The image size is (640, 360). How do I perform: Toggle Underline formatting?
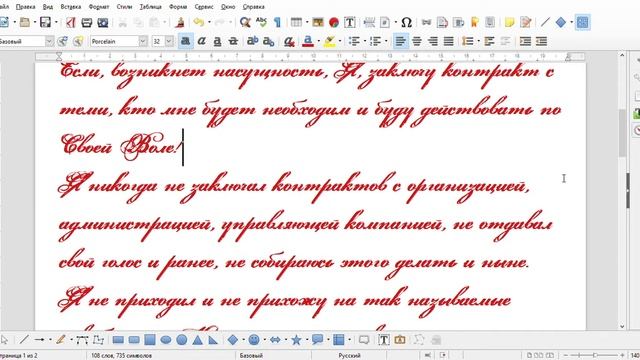point(217,41)
